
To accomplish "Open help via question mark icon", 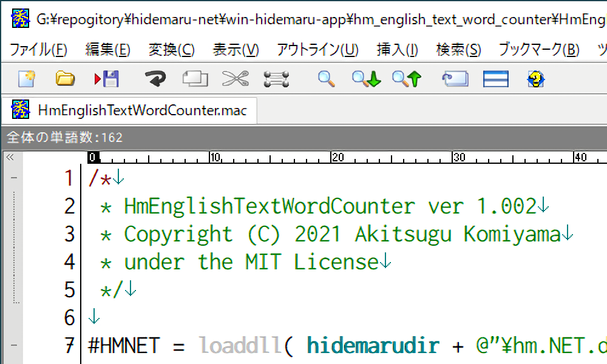I will tap(535, 79).
